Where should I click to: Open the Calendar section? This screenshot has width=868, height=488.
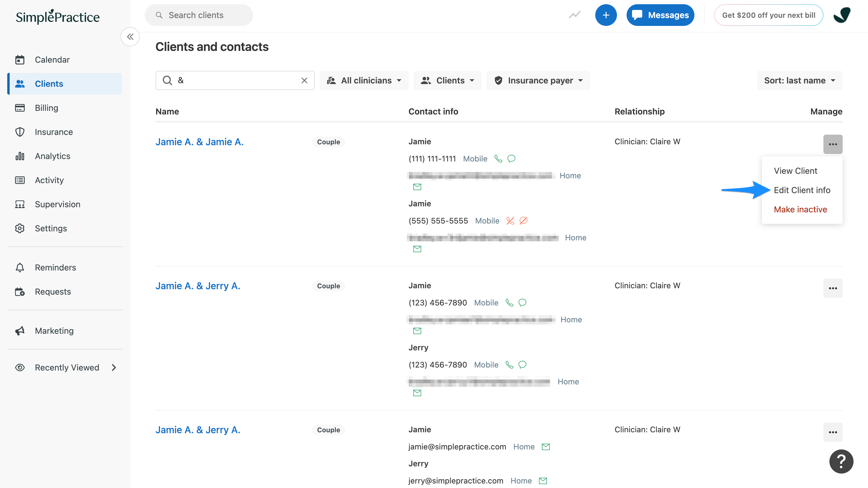tap(64, 60)
